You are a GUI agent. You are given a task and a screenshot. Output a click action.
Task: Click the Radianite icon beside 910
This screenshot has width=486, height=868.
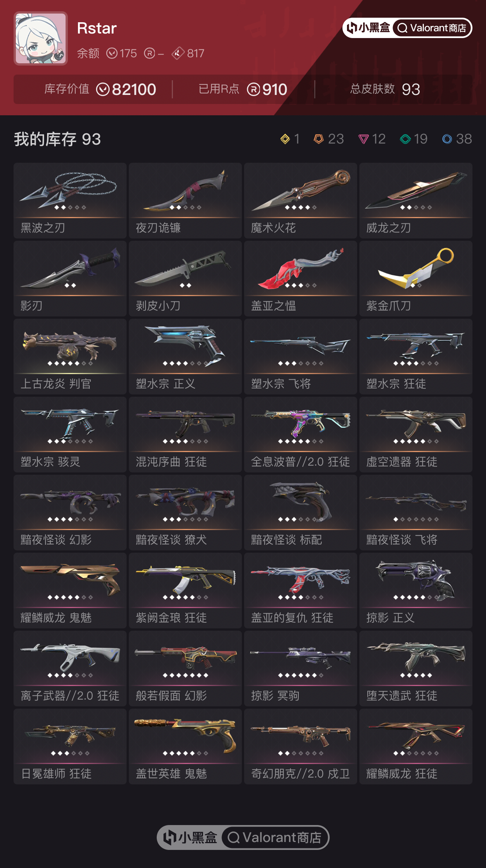coord(254,90)
